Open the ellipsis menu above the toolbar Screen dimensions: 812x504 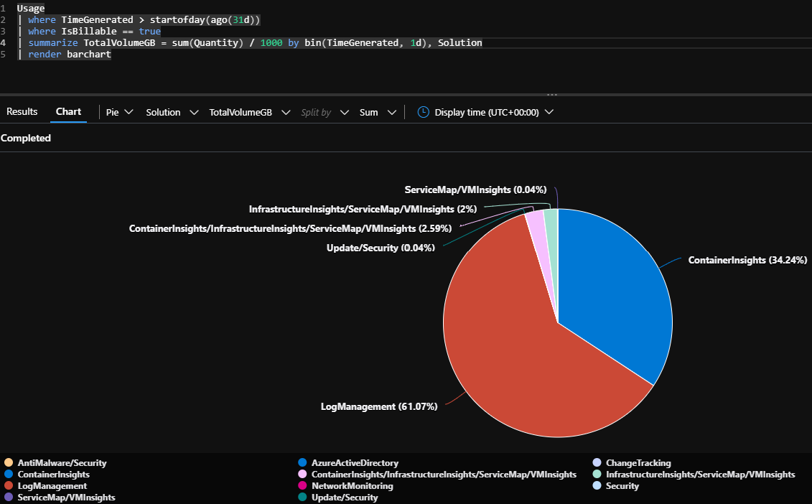click(551, 94)
